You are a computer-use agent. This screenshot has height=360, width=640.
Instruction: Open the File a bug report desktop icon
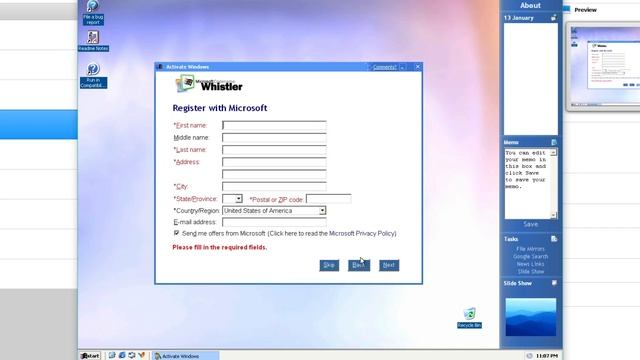93,12
